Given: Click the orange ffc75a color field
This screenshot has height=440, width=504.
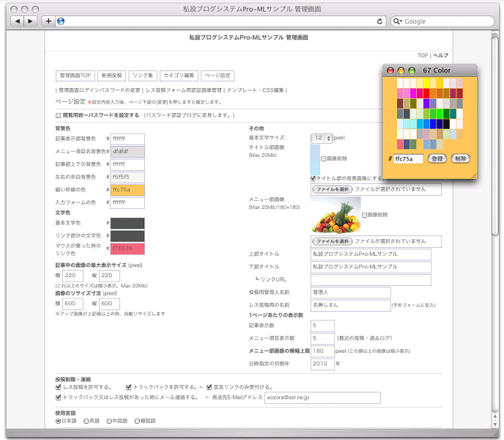Looking at the screenshot, I should 127,191.
